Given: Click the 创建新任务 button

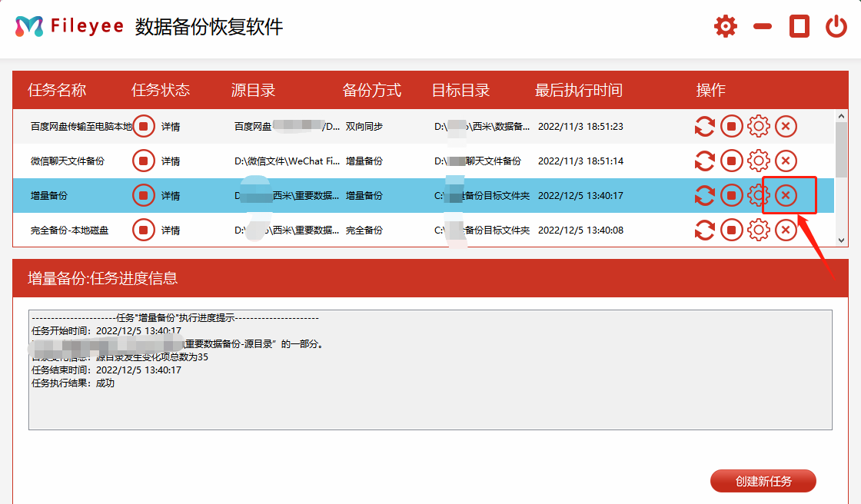Looking at the screenshot, I should click(x=765, y=480).
